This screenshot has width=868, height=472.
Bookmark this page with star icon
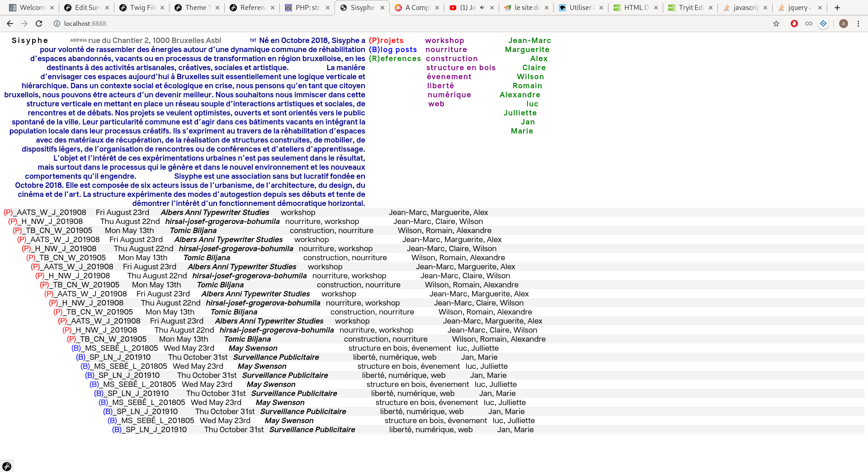click(x=776, y=24)
